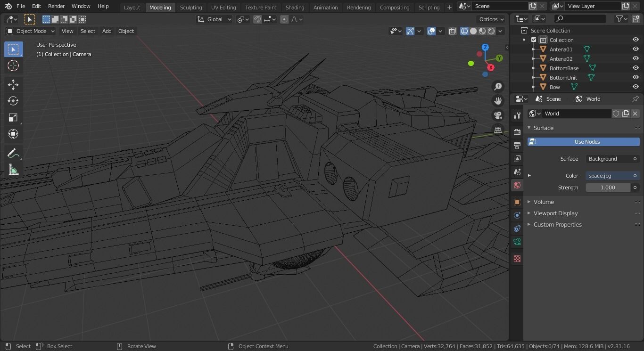
Task: Click the search field in the outliner
Action: pos(580,18)
